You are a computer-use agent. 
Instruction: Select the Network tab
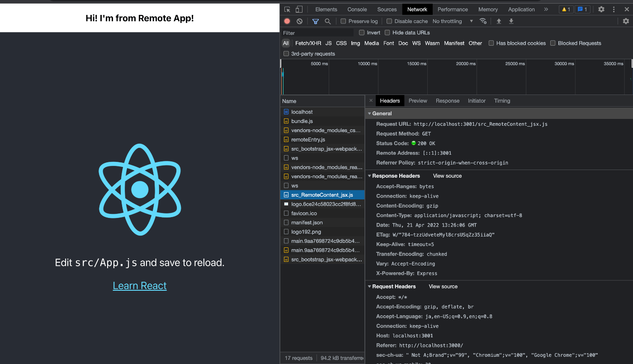pos(417,9)
